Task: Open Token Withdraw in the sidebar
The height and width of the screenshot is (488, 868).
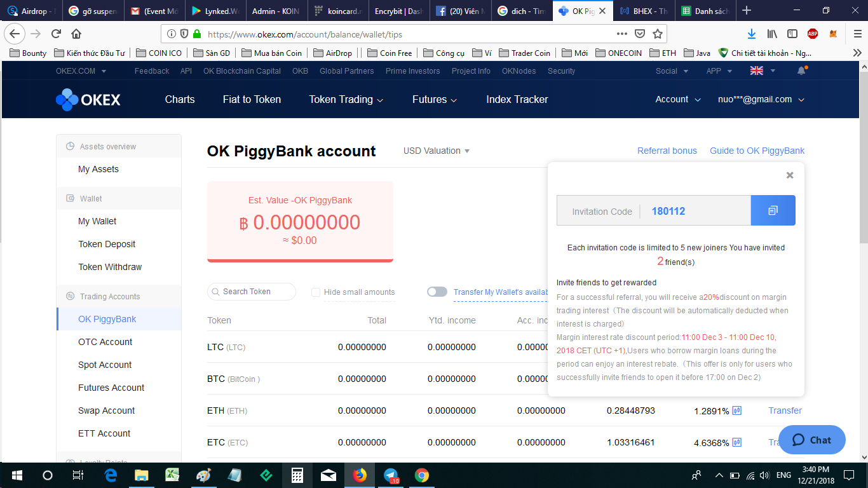Action: click(110, 267)
